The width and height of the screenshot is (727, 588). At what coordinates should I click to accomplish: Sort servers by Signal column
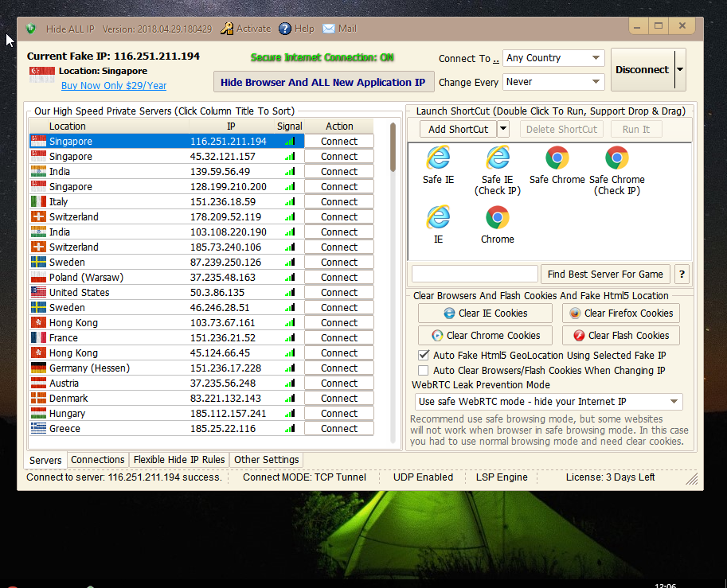point(289,126)
